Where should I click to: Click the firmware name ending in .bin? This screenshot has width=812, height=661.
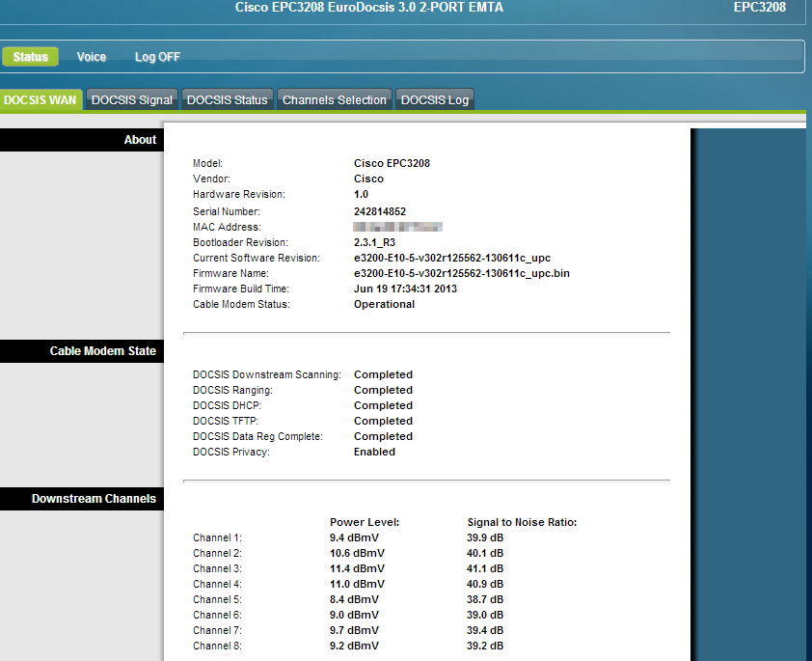(x=461, y=273)
